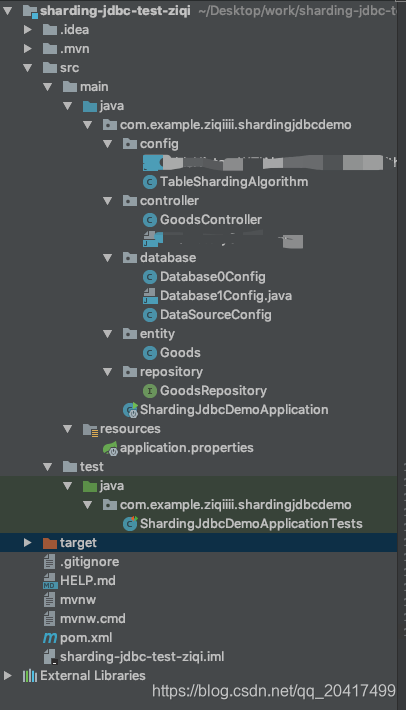Click the resources folder icon

click(91, 429)
